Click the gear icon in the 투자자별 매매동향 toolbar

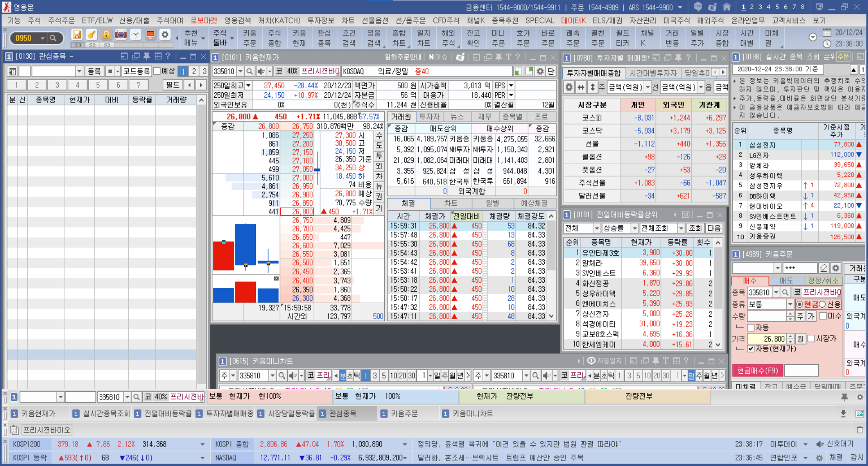569,87
